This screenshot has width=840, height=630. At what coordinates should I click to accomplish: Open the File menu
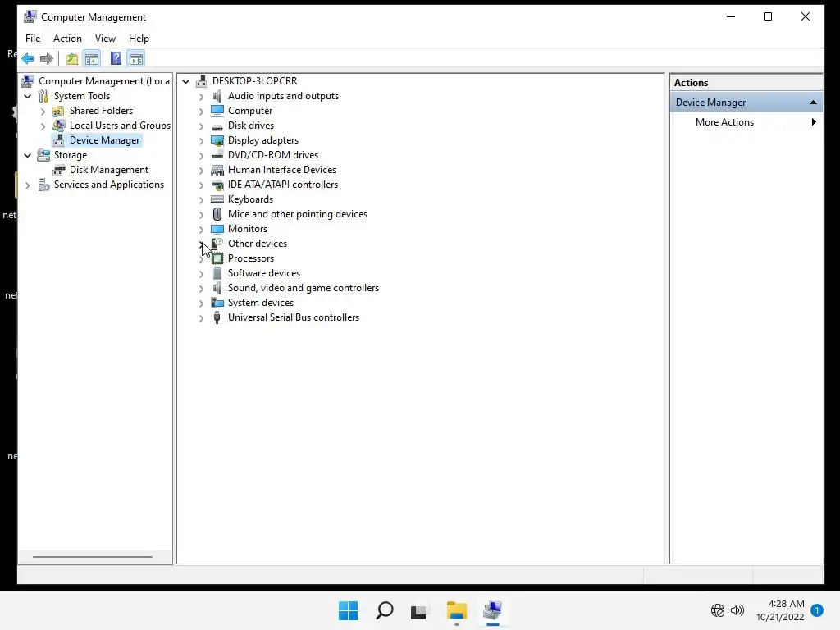pos(33,39)
